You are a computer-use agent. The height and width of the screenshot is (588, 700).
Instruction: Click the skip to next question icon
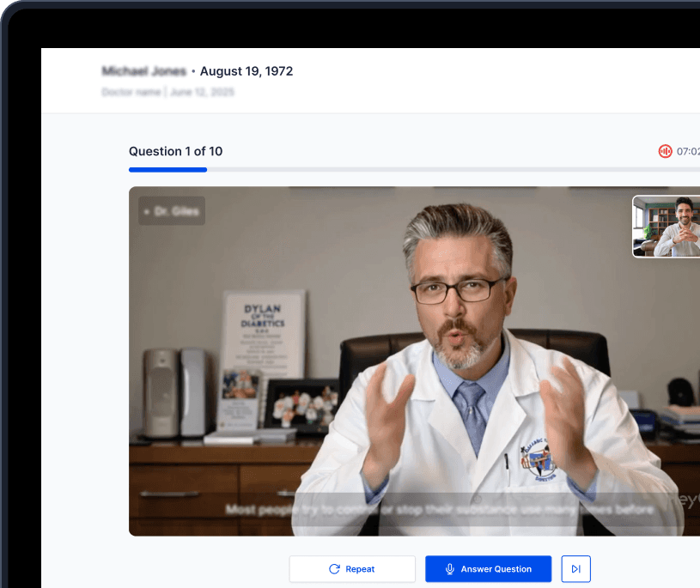(x=575, y=568)
